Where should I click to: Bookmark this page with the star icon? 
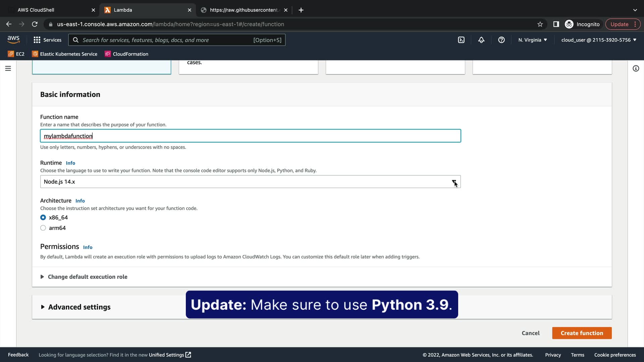(x=540, y=24)
